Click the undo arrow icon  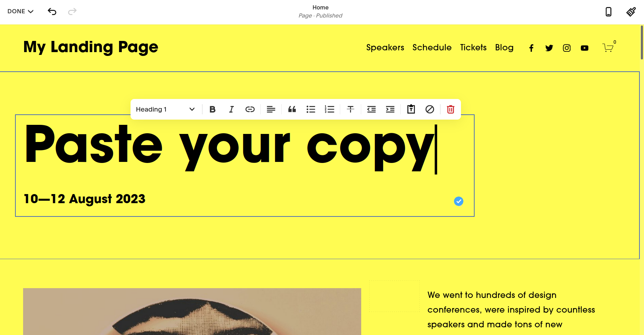[52, 12]
